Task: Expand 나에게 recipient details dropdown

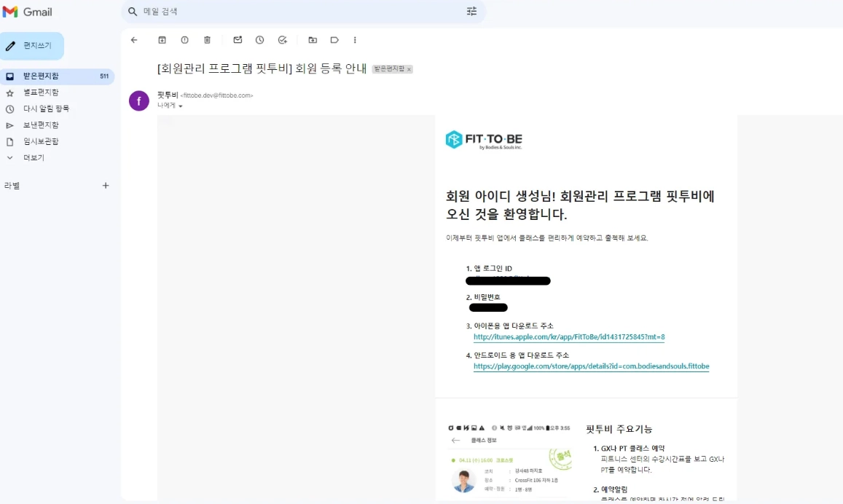Action: pos(180,106)
